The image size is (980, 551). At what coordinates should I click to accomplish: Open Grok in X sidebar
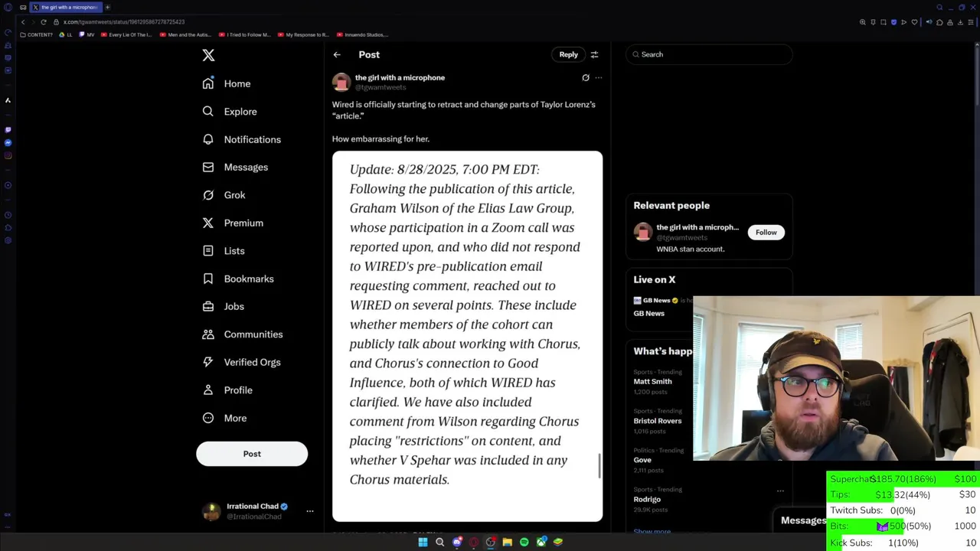(x=224, y=195)
